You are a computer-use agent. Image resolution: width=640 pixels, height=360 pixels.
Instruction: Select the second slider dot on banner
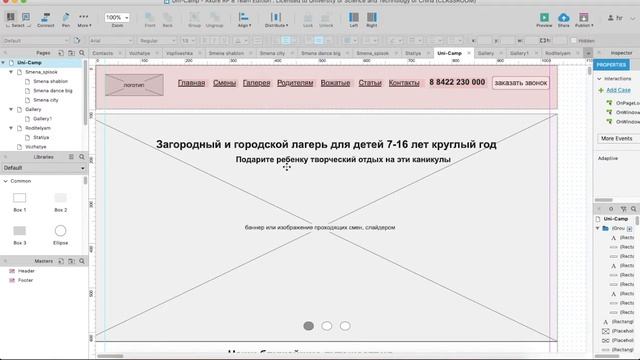click(x=327, y=326)
